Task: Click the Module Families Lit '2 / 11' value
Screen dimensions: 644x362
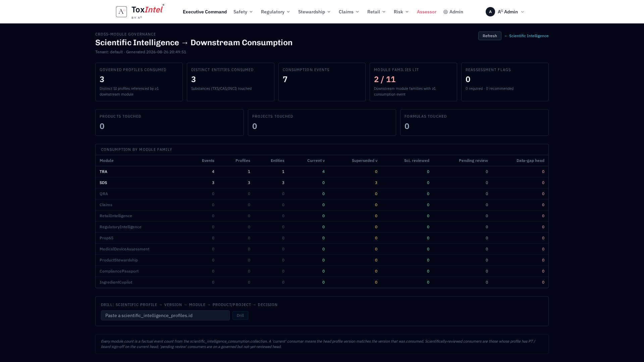Action: 385,79
